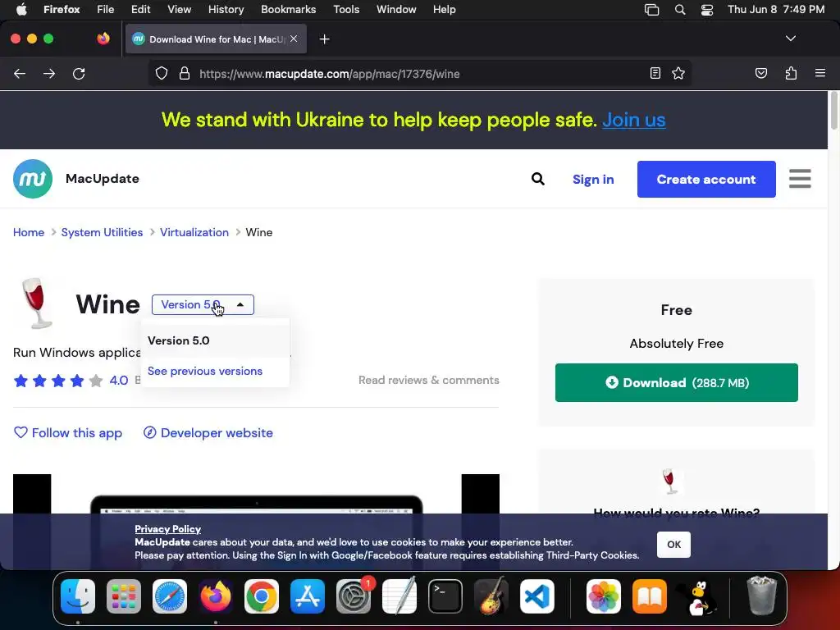
Task: Open Trash in the Dock
Action: tap(761, 596)
